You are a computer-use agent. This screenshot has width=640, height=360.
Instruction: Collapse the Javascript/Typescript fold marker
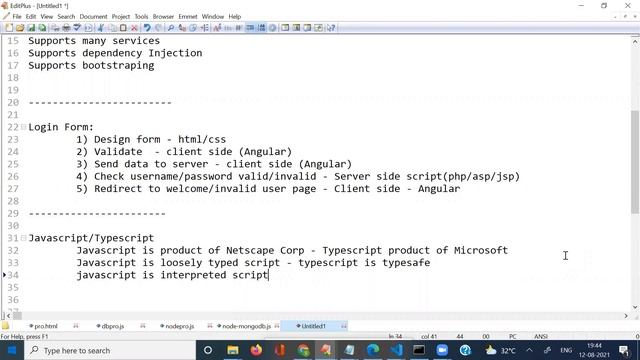pyautogui.click(x=23, y=238)
